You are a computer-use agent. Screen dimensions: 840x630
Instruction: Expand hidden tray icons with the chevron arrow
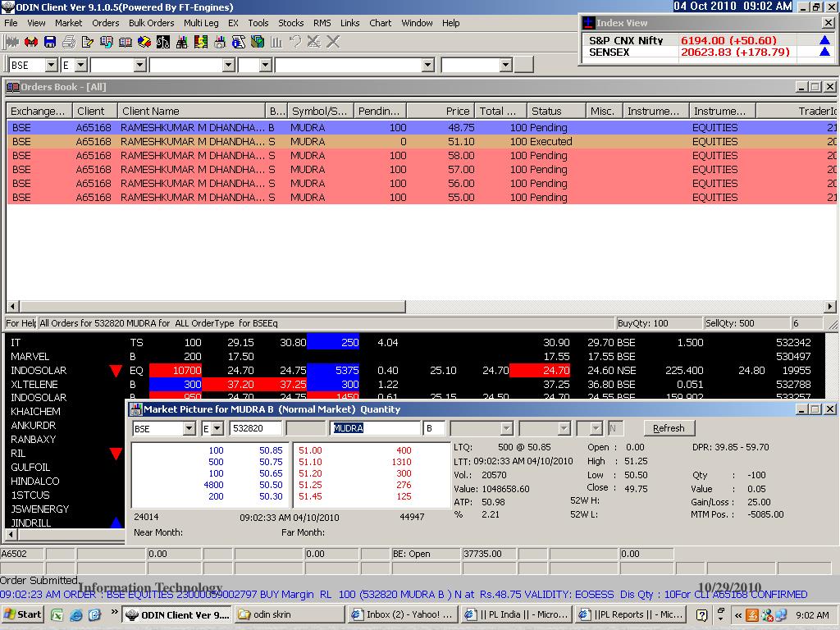738,615
